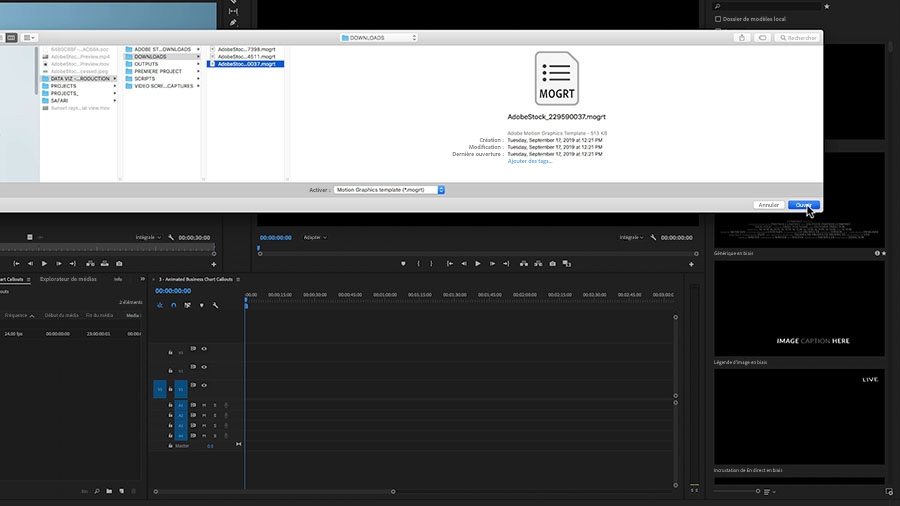
Task: Toggle Linked Selection in timeline
Action: point(187,305)
